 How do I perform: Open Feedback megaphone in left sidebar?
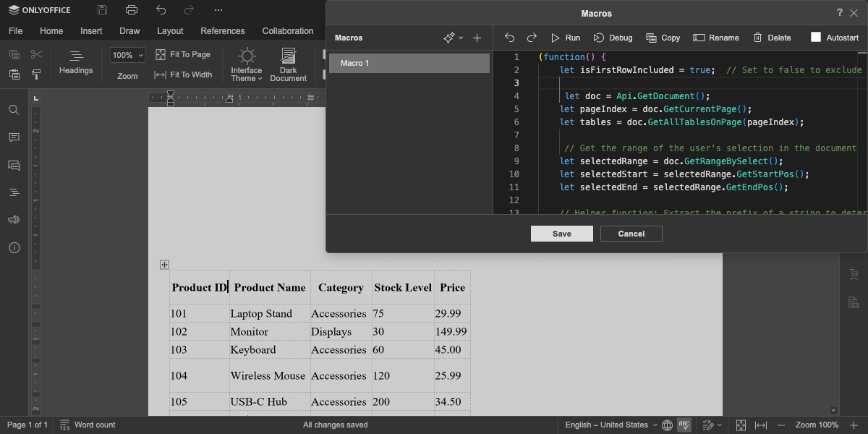14,220
